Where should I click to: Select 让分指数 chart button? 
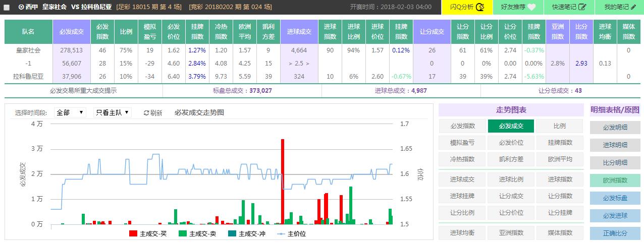pos(560,196)
